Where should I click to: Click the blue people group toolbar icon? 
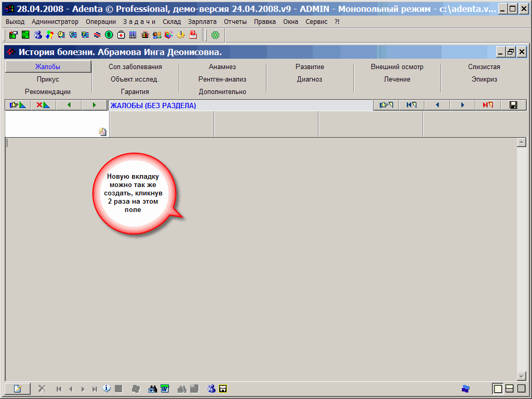38,35
